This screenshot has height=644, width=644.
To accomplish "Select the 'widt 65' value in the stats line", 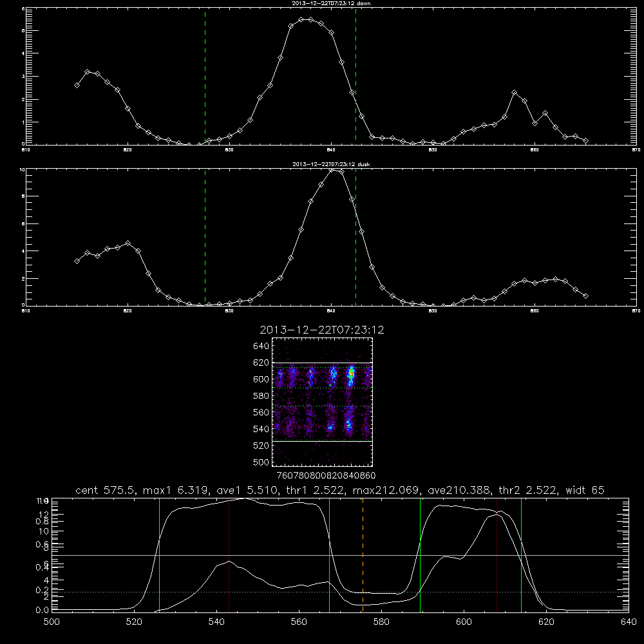I will pyautogui.click(x=585, y=490).
